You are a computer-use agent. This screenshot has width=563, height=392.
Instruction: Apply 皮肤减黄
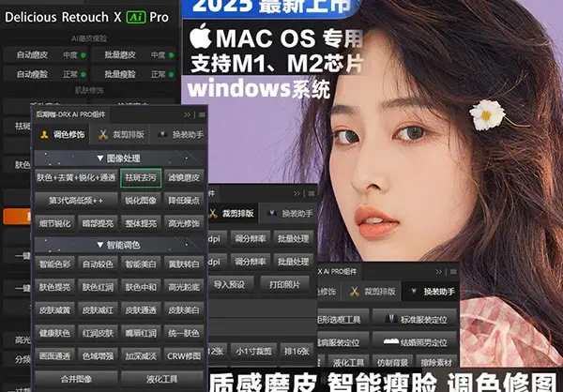[x=55, y=310]
